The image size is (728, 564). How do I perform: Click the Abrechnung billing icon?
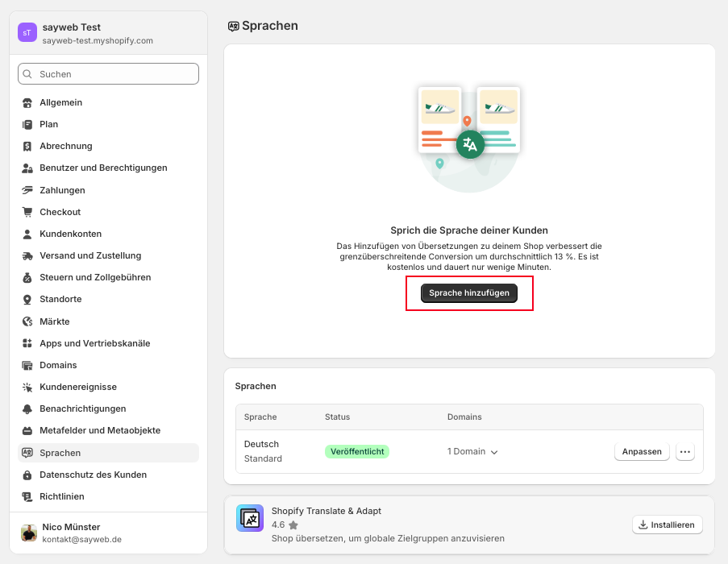pos(27,146)
